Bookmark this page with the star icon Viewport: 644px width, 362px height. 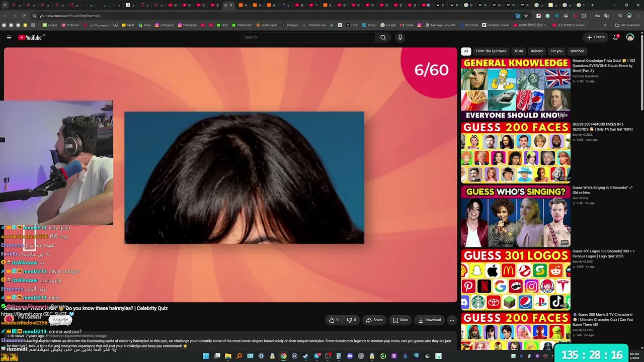tap(526, 16)
